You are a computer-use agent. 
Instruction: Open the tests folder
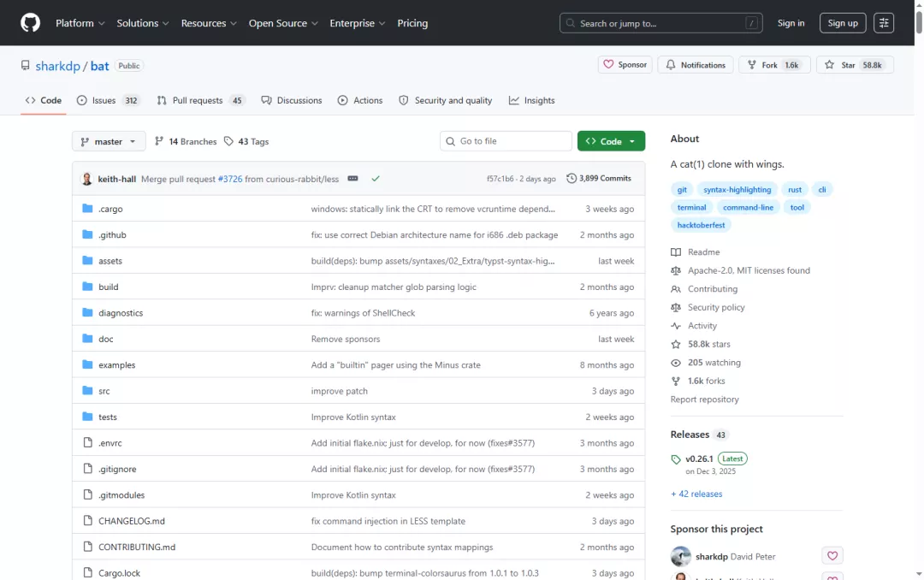(107, 417)
